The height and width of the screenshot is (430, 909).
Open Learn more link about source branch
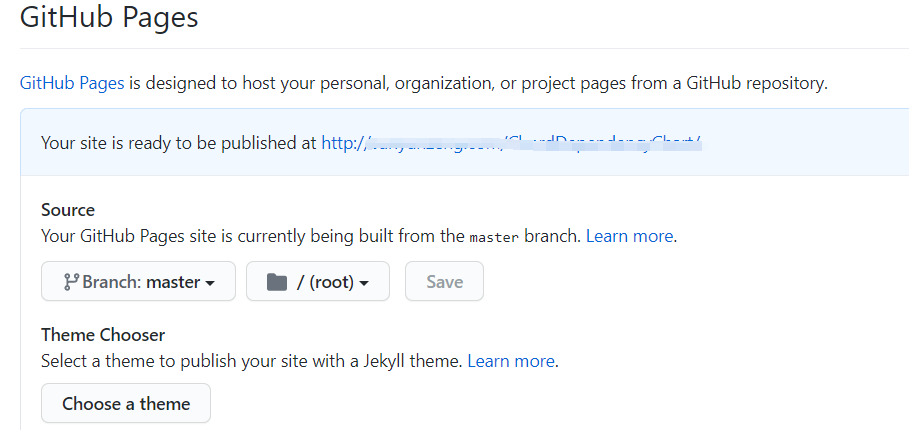click(630, 237)
